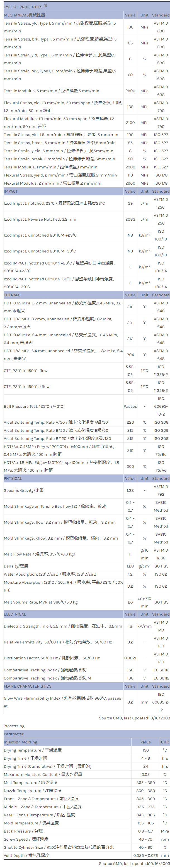This screenshot has height=868, width=170.
Task: Select the Specific Gravity row label
Action: click(23, 491)
